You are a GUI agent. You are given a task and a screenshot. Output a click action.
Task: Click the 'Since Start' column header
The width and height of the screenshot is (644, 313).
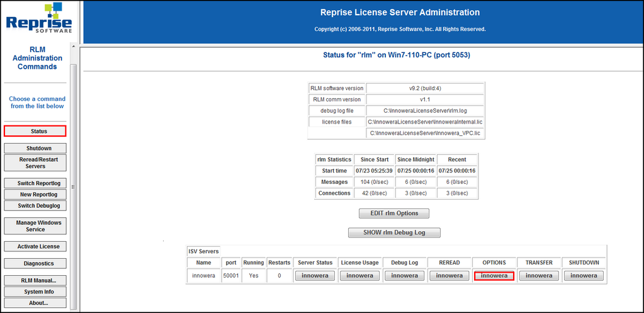click(374, 159)
